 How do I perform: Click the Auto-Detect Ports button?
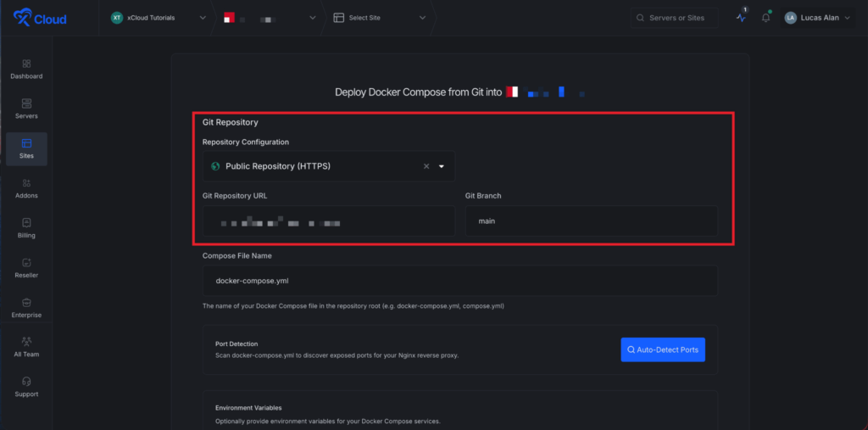click(662, 349)
